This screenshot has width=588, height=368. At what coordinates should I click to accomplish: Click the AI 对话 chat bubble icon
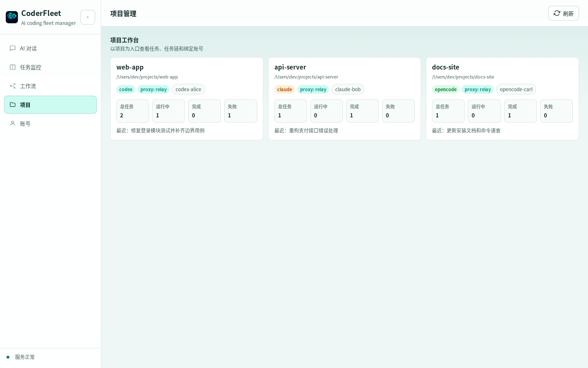coord(13,48)
